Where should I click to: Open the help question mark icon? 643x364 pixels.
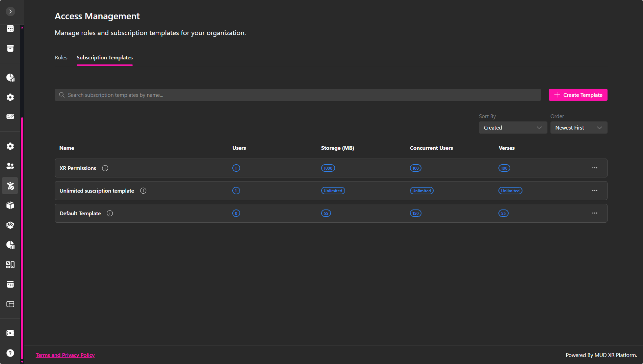pos(10,353)
